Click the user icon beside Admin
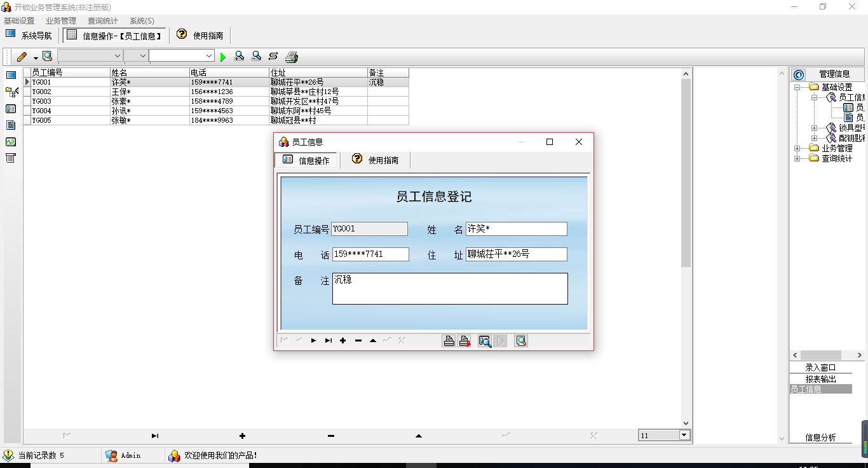 pos(111,455)
